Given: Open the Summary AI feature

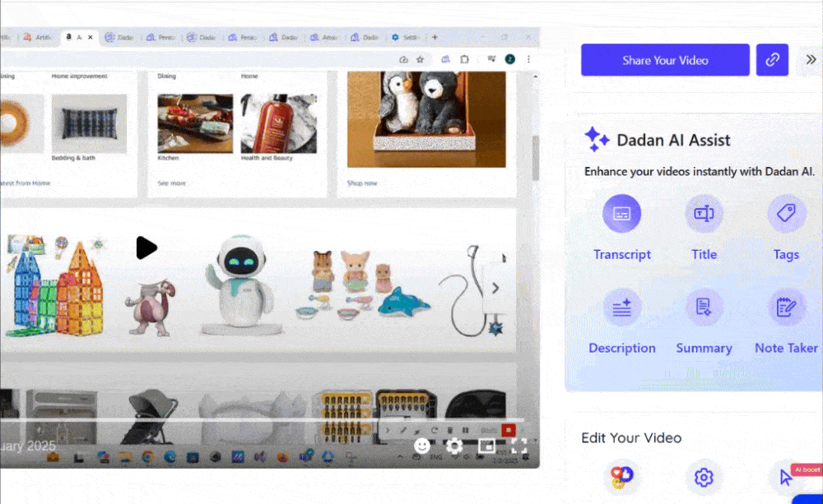Looking at the screenshot, I should coord(704,308).
